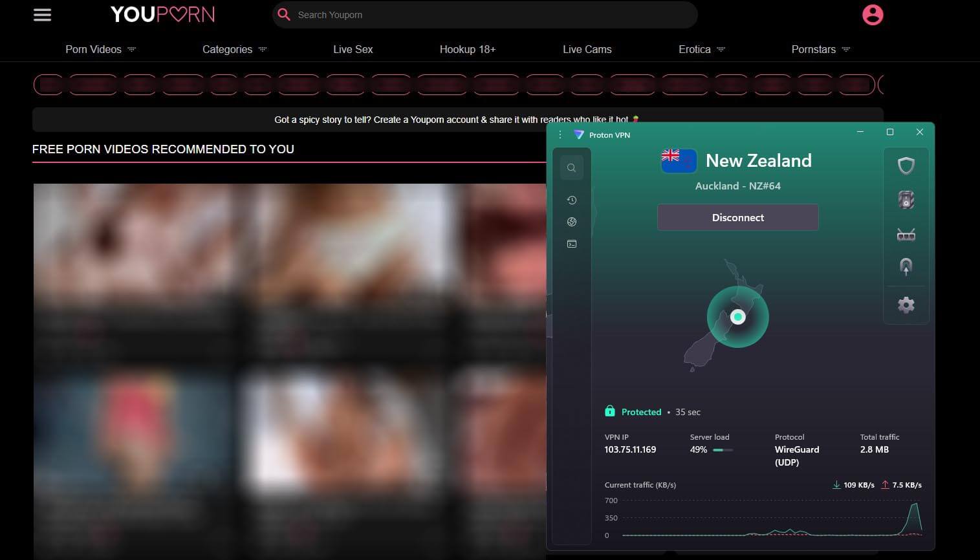Open the port forwarding router icon
Viewport: 980px width, 560px height.
click(906, 235)
